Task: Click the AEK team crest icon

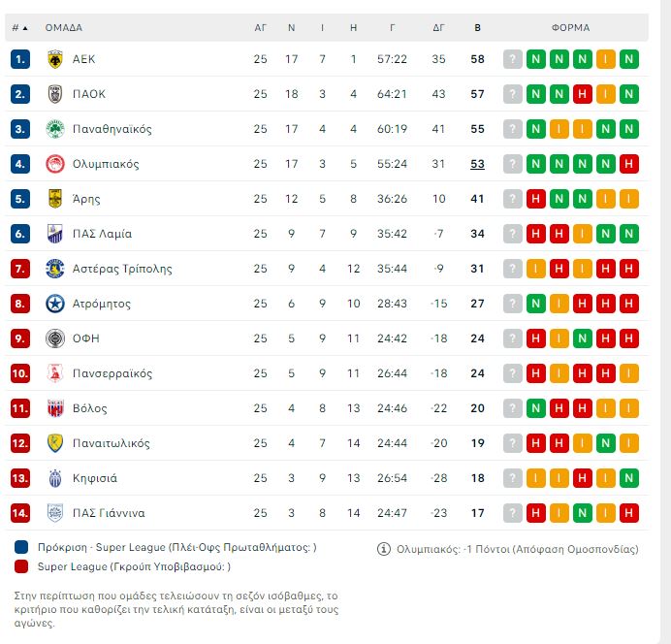Action: tap(55, 59)
